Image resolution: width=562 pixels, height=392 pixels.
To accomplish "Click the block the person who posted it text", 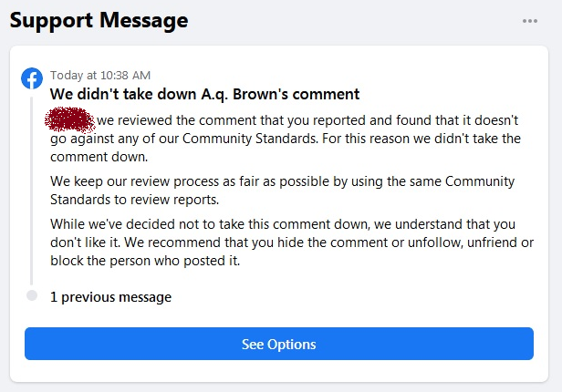I will coord(145,261).
